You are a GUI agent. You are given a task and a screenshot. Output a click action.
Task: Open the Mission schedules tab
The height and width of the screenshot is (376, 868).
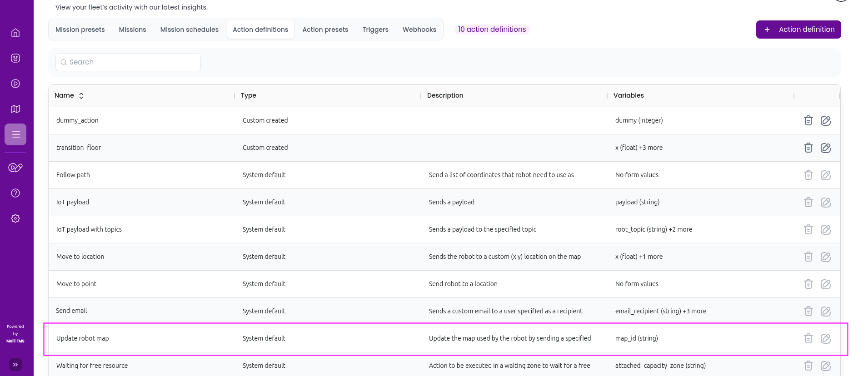[189, 30]
